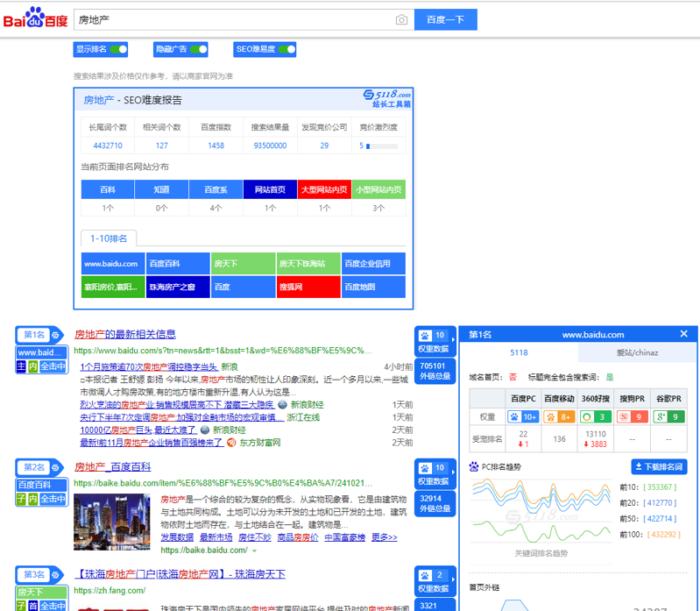Click the 360好搜 weight 3 badge
This screenshot has height=611, width=700.
[x=596, y=416]
